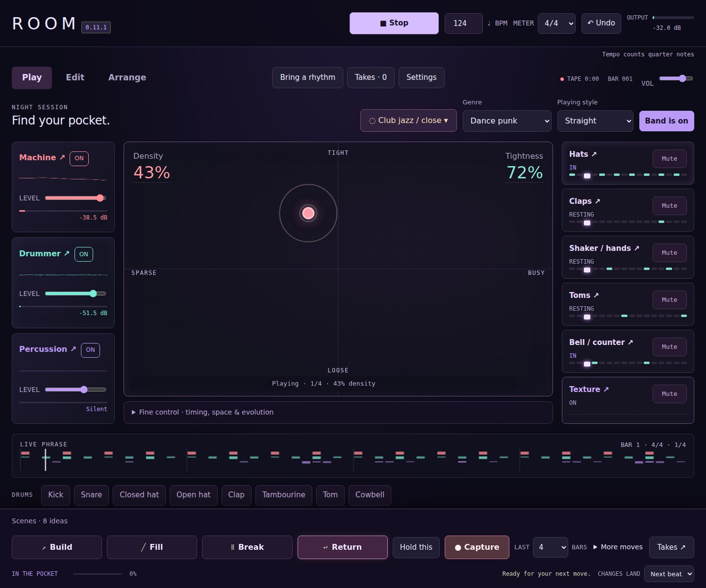
Task: Mute the Texture lane
Action: pyautogui.click(x=669, y=394)
